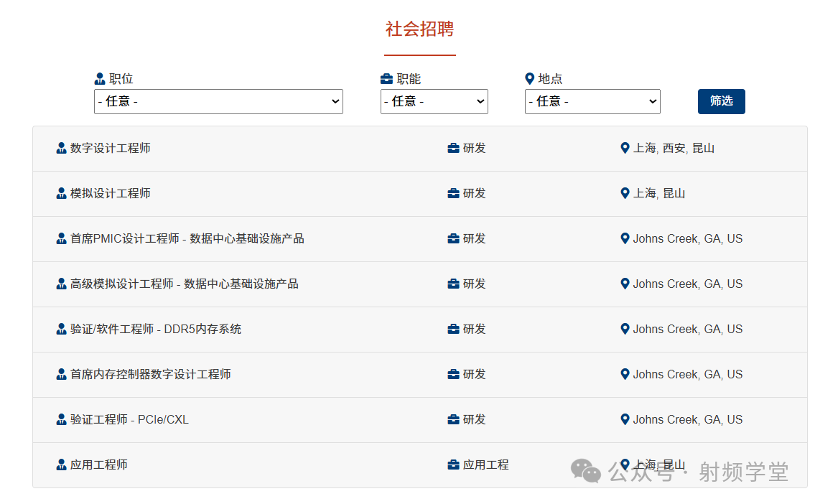
Task: Open 首席PMIC设计工程师 job posting
Action: (187, 239)
